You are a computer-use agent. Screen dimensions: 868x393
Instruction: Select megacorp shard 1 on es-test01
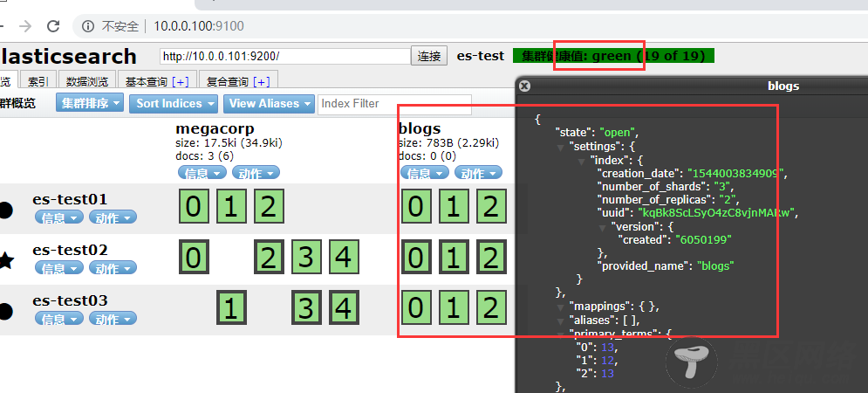pyautogui.click(x=231, y=206)
